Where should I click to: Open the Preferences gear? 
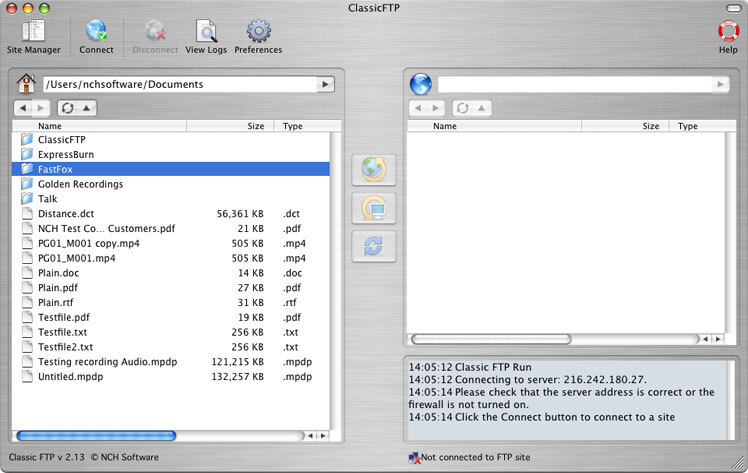pyautogui.click(x=258, y=35)
